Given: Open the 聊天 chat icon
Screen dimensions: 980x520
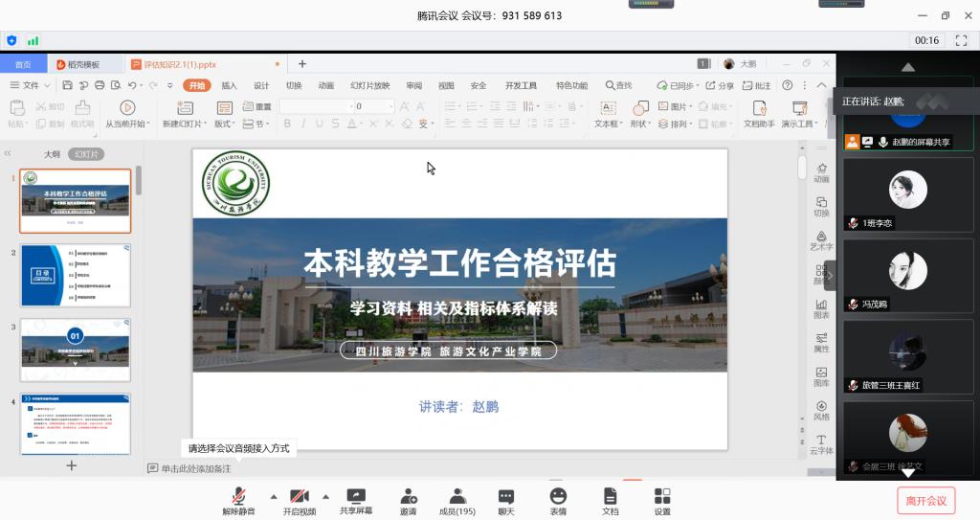Looking at the screenshot, I should (x=506, y=502).
